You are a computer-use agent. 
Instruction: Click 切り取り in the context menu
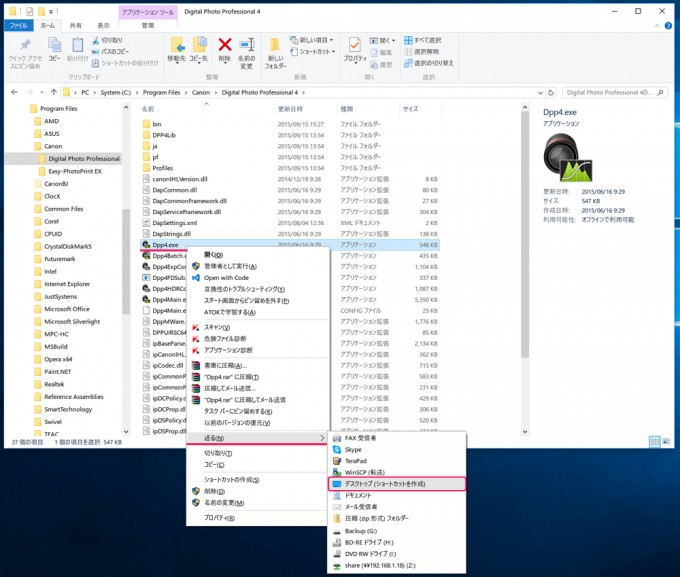pyautogui.click(x=218, y=453)
